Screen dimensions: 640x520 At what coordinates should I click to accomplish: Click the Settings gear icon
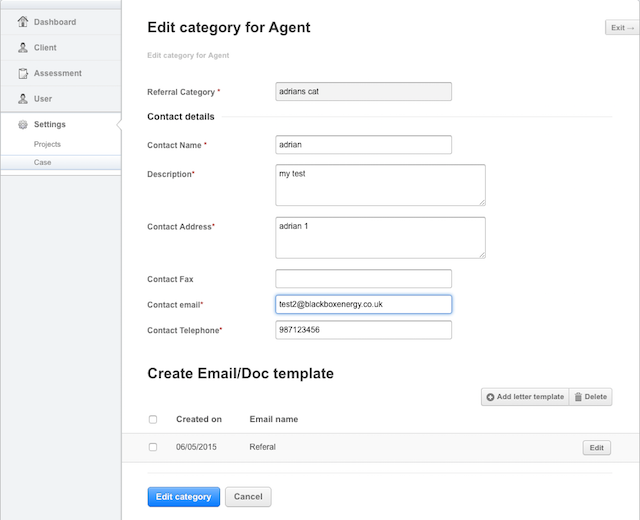pos(23,124)
